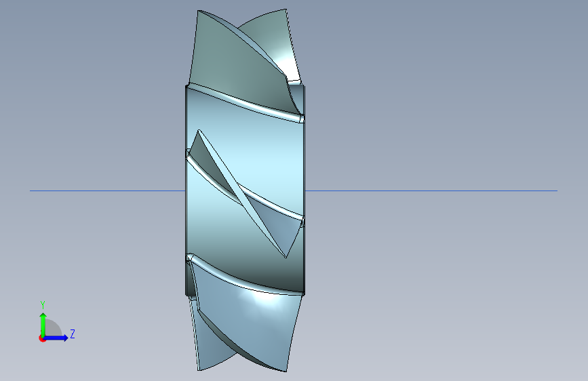
Task: Click the 3D impeller model
Action: pyautogui.click(x=246, y=190)
